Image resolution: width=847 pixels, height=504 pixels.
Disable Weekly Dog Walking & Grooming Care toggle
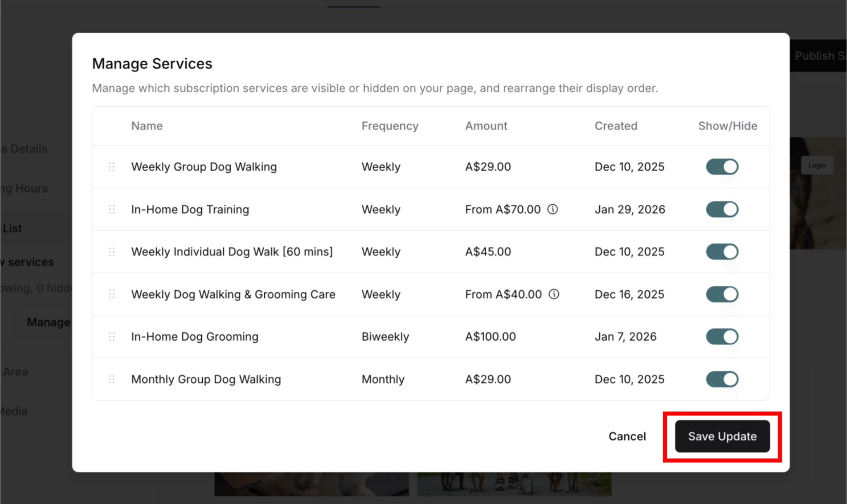click(722, 294)
